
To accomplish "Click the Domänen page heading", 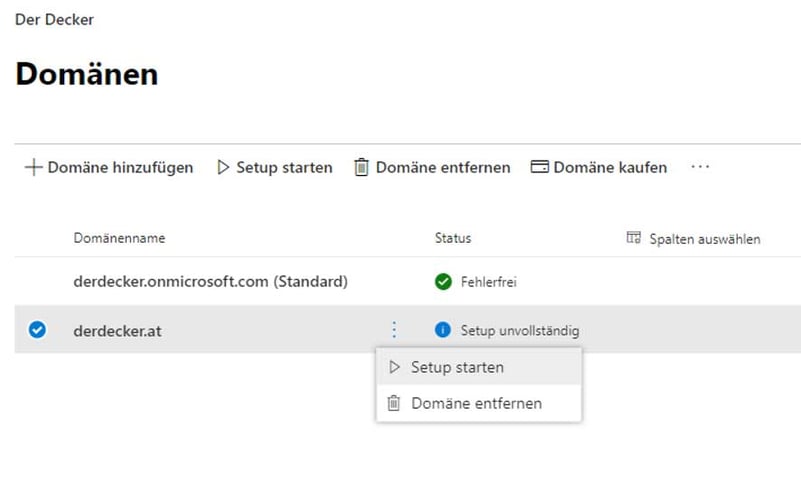I will tap(87, 74).
